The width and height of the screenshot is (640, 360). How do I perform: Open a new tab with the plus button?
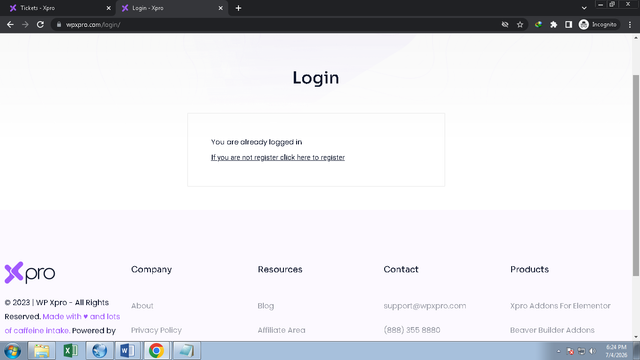tap(238, 8)
